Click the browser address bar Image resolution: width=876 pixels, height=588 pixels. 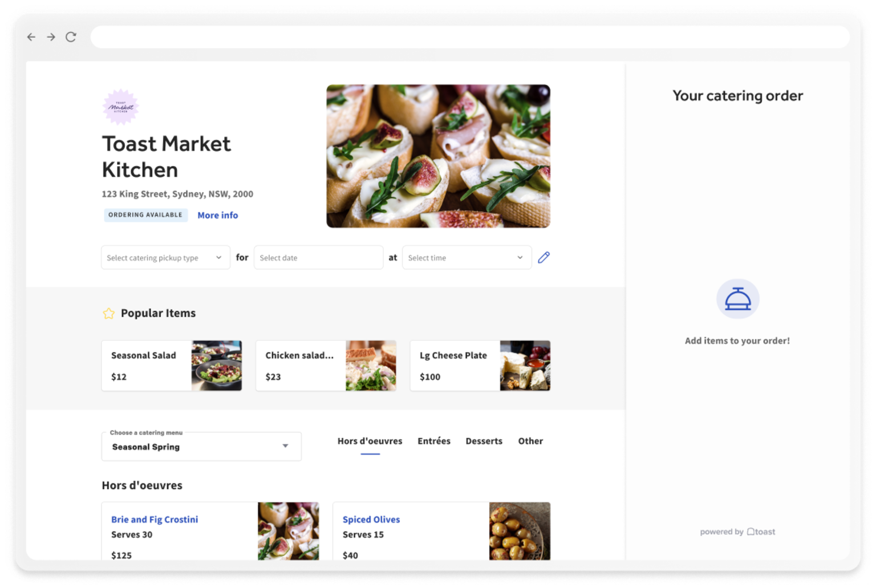coord(470,37)
